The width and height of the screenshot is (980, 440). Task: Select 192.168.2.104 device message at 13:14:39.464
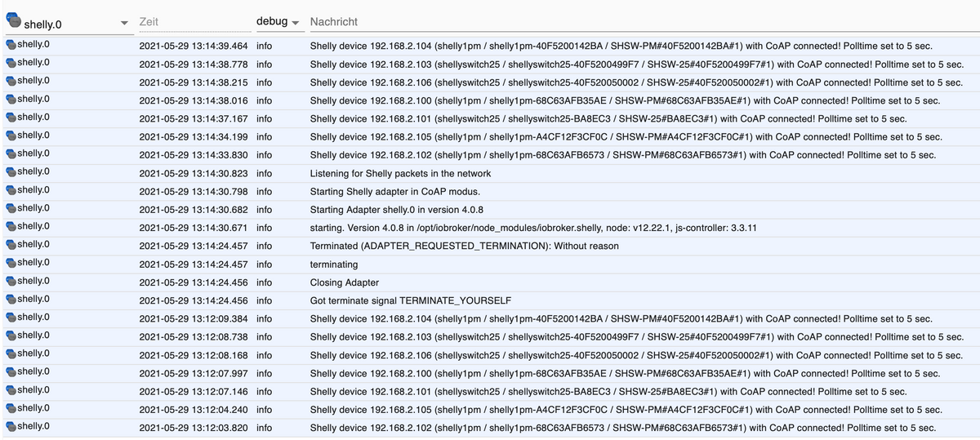click(621, 46)
